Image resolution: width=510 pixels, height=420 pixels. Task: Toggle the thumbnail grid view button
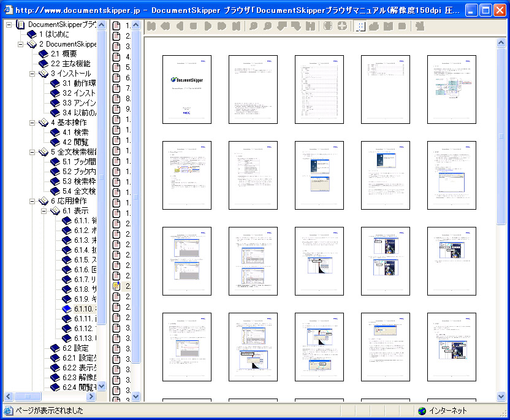(360, 26)
